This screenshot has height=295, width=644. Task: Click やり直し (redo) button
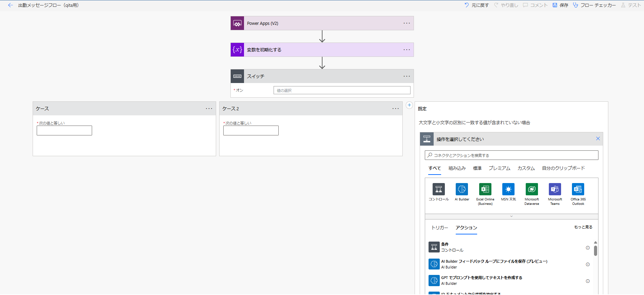click(506, 5)
